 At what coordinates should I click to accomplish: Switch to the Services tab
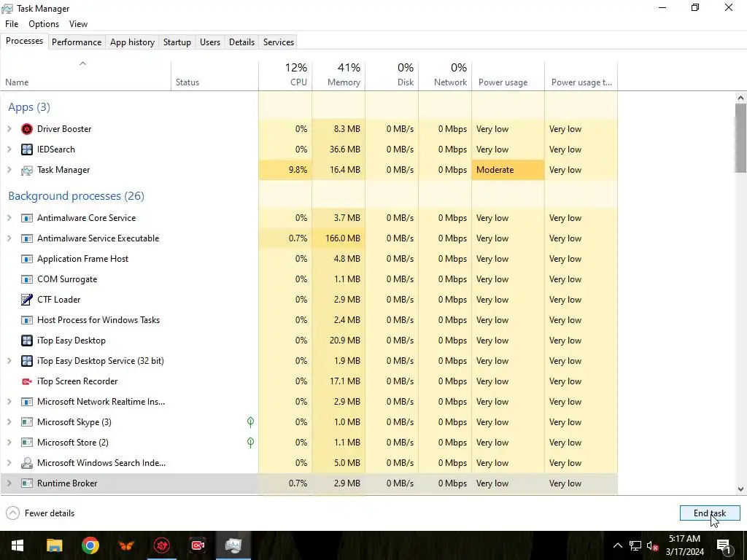click(279, 42)
